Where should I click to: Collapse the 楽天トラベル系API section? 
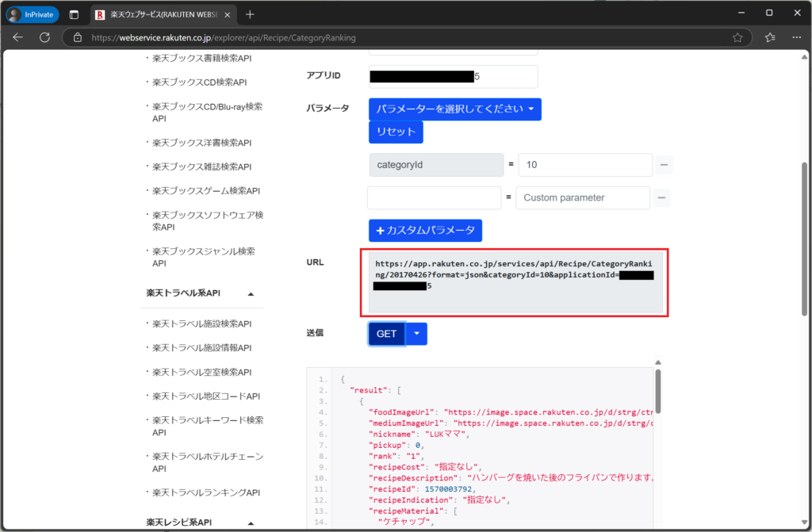coord(251,293)
